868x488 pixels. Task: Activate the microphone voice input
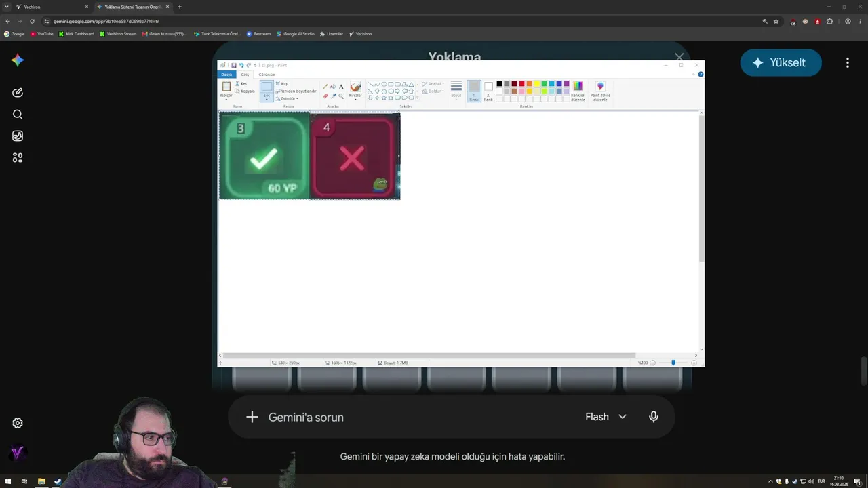coord(654,417)
